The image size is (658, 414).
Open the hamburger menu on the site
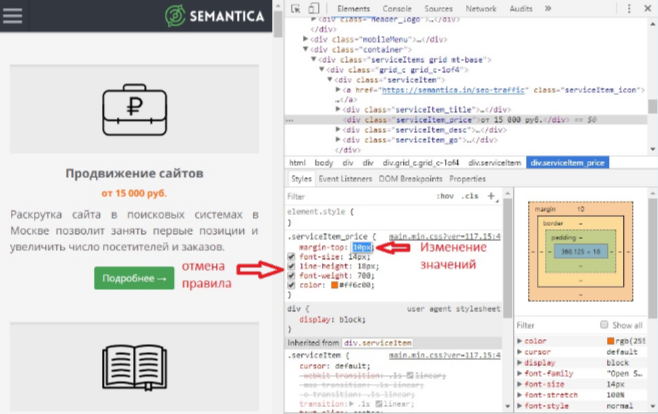[x=12, y=16]
